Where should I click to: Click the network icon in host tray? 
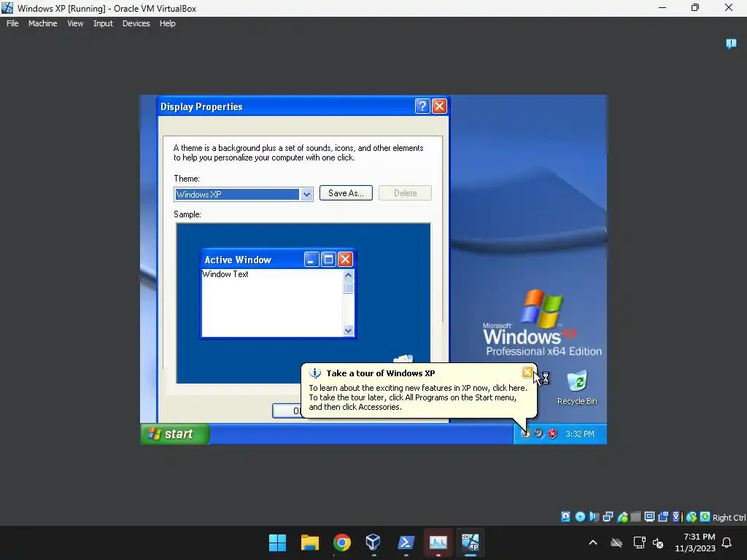tap(639, 542)
